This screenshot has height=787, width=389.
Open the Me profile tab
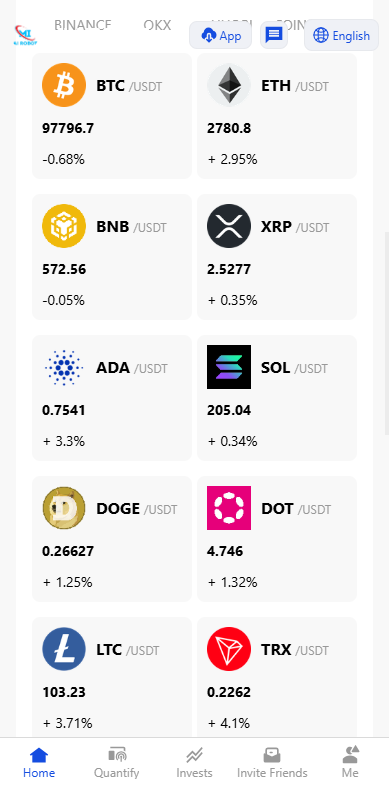[x=350, y=762]
